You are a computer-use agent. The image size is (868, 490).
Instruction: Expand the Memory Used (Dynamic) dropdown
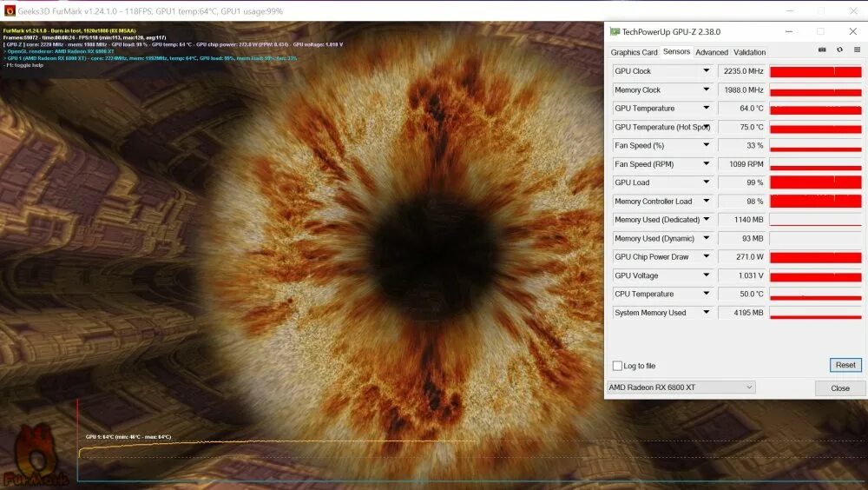[x=707, y=238]
